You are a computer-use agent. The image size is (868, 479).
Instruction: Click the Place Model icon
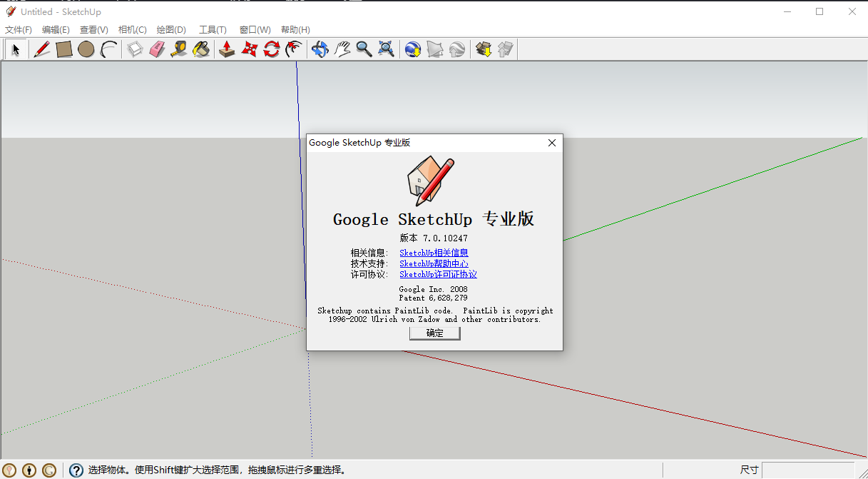pos(457,49)
